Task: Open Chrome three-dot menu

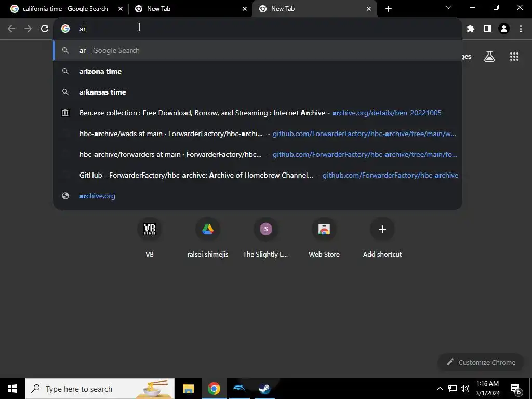Action: [x=521, y=29]
